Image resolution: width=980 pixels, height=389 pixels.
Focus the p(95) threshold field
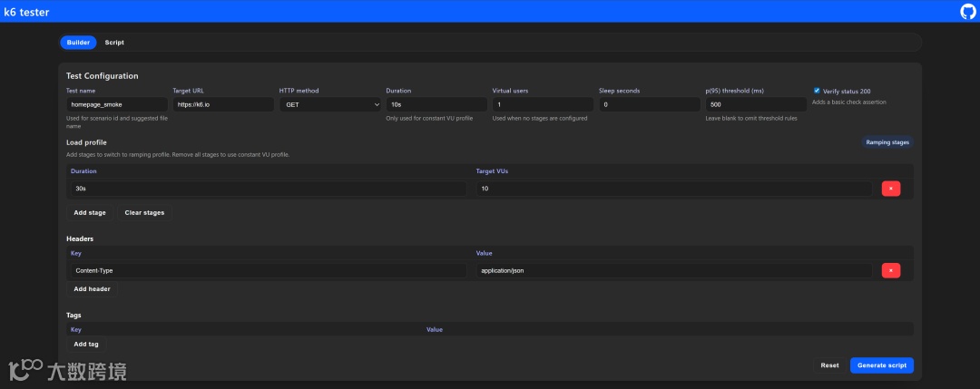click(756, 104)
